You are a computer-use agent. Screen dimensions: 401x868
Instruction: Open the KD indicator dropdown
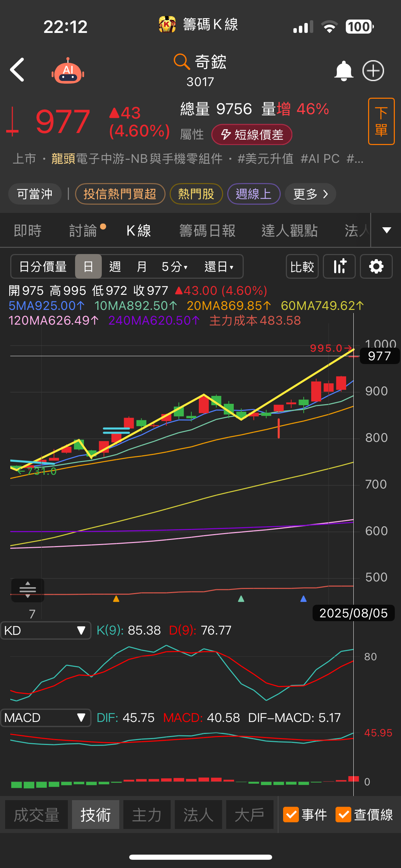46,630
